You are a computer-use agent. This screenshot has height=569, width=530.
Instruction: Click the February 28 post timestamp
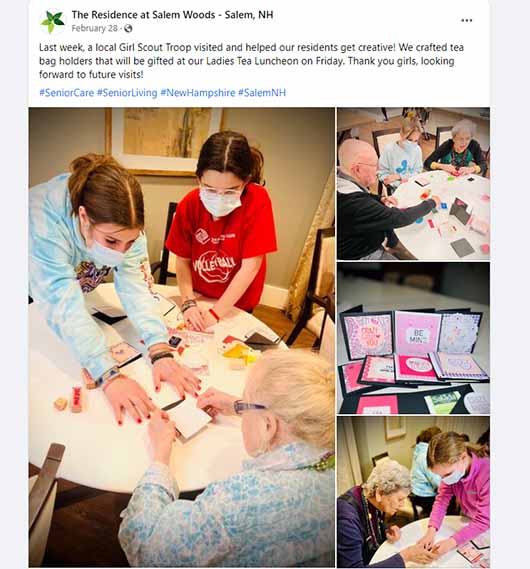click(94, 28)
